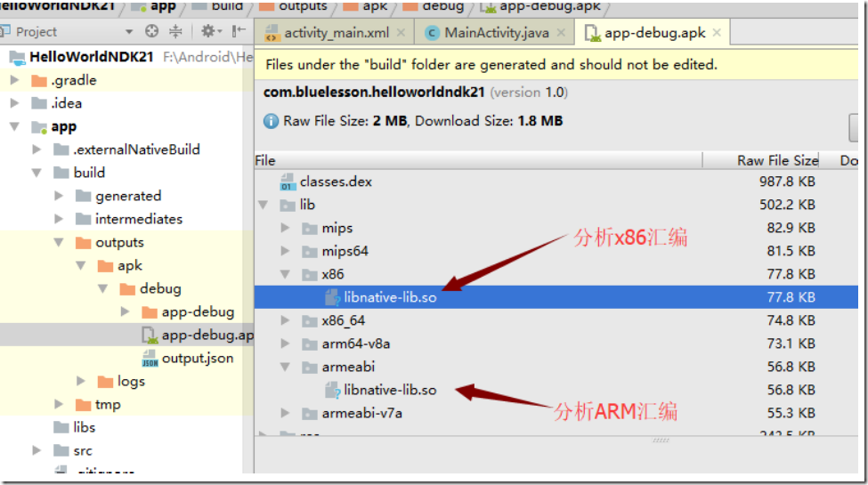Click the collapse all icon in Project panel
The image size is (868, 485).
tap(175, 31)
